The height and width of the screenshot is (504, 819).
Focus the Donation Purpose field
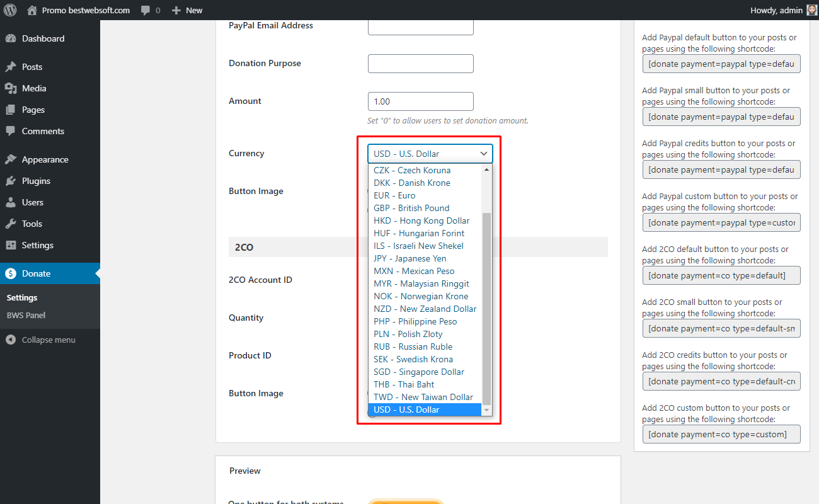click(x=420, y=64)
